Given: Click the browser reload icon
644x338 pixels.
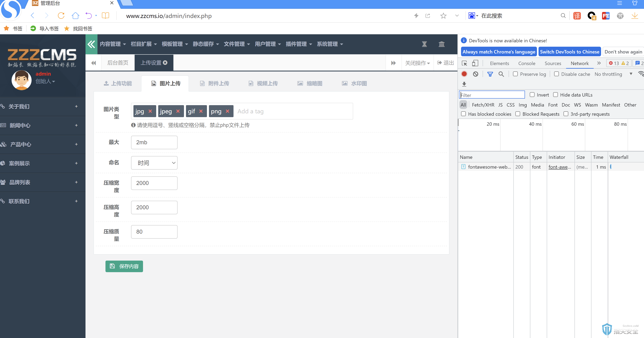Looking at the screenshot, I should (x=61, y=16).
